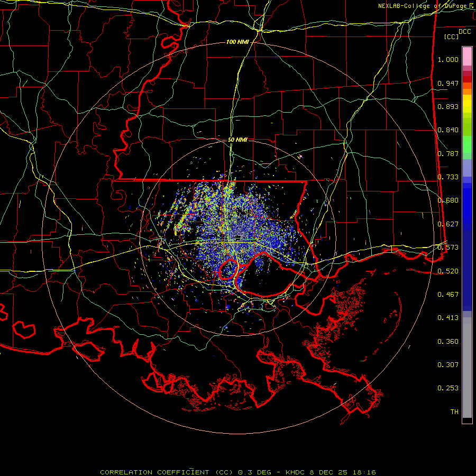Image resolution: width=476 pixels, height=476 pixels.
Task: Click the 0.840 legend value
Action: 448,130
